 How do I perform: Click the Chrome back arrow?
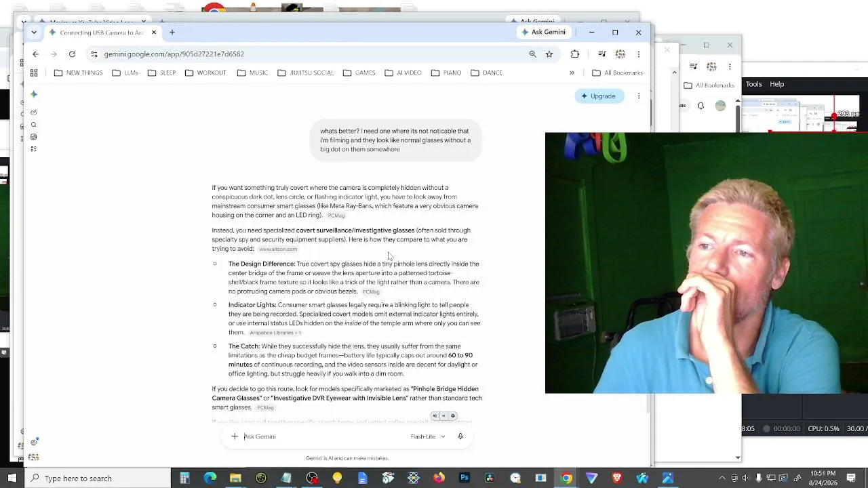coord(36,54)
